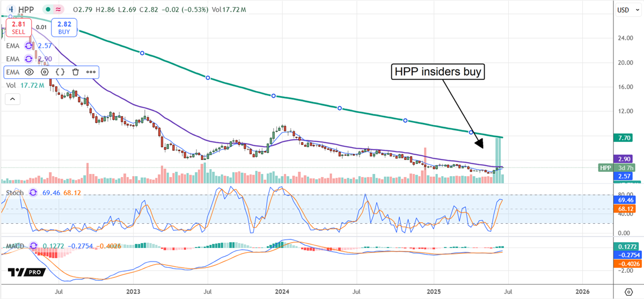Viewport: 644px width, 299px height.
Task: Remove the selected EMA with trash icon
Action: (x=76, y=71)
